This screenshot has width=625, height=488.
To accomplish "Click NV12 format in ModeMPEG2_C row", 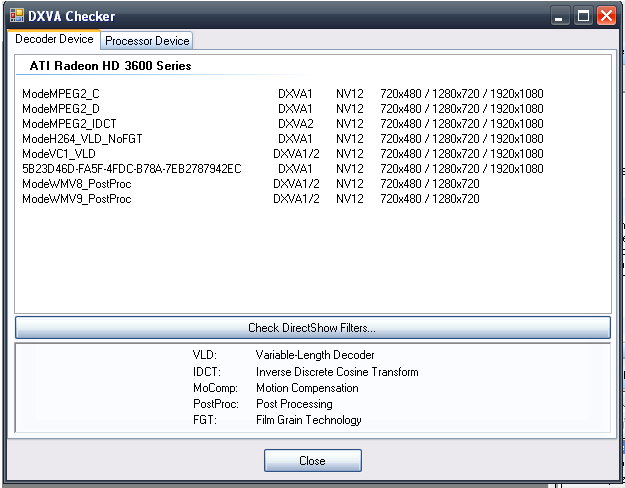I will (350, 94).
